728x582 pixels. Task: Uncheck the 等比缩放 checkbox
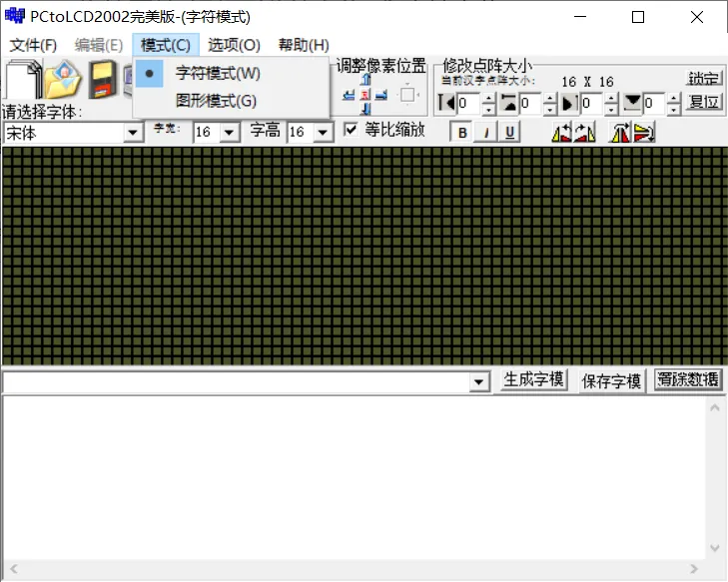coord(351,130)
